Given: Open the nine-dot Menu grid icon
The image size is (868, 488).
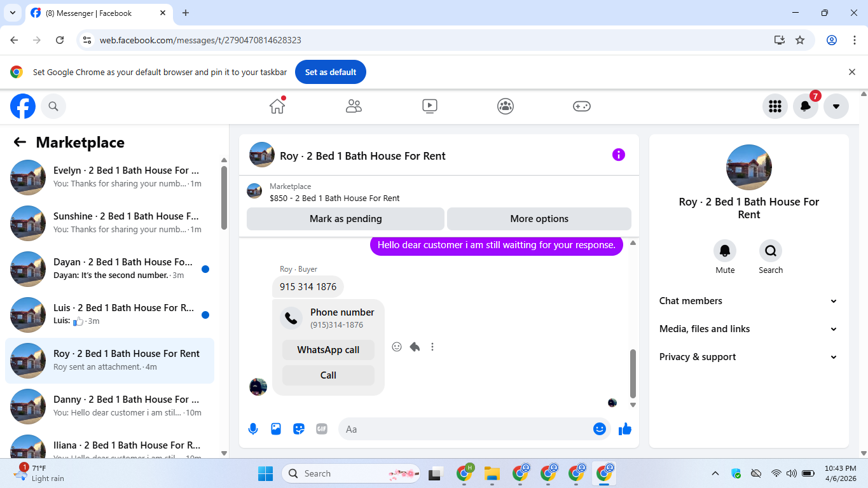Looking at the screenshot, I should (x=775, y=106).
